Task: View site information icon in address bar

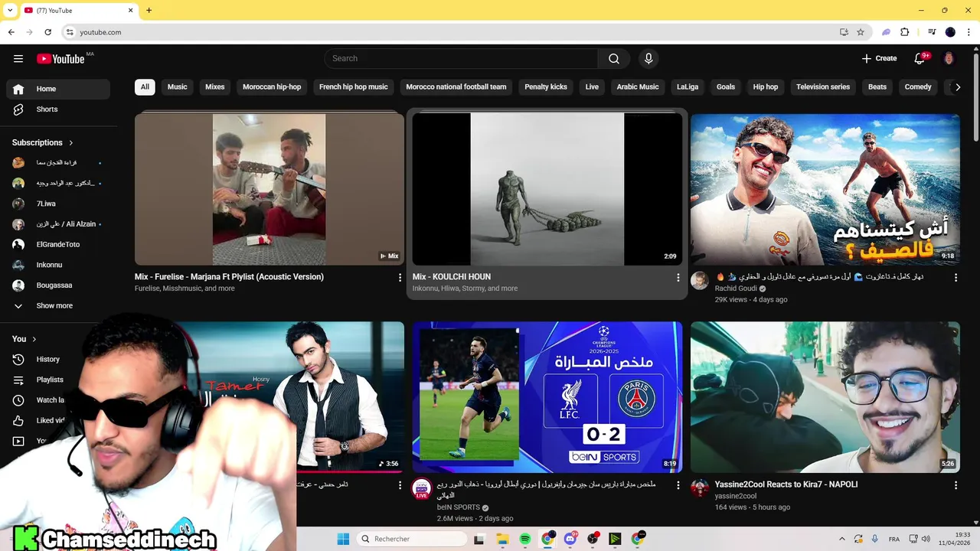Action: tap(70, 32)
